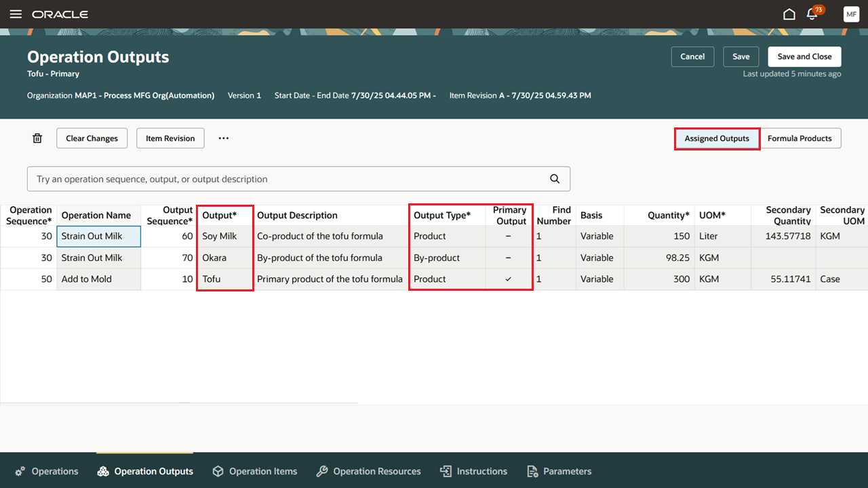This screenshot has height=488, width=868.
Task: Click Secondary UOM cell showing Case
Action: 842,279
